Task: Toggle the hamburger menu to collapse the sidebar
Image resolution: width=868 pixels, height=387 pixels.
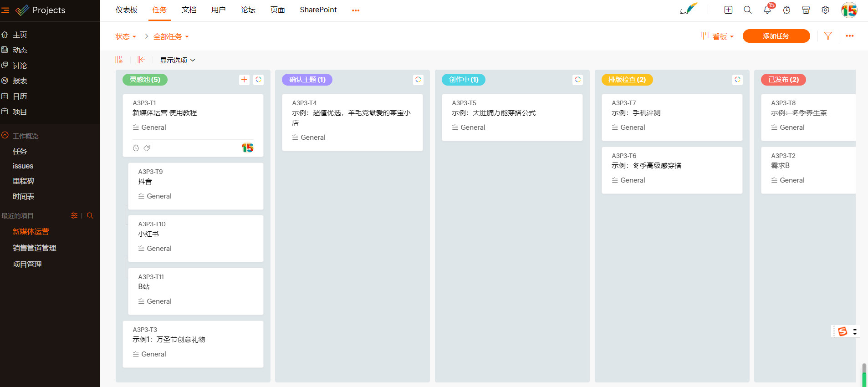Action: coord(5,10)
